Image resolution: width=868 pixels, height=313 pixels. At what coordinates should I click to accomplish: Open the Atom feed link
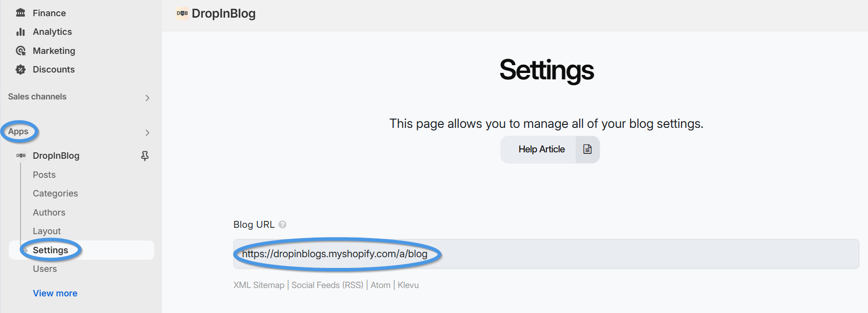point(380,285)
